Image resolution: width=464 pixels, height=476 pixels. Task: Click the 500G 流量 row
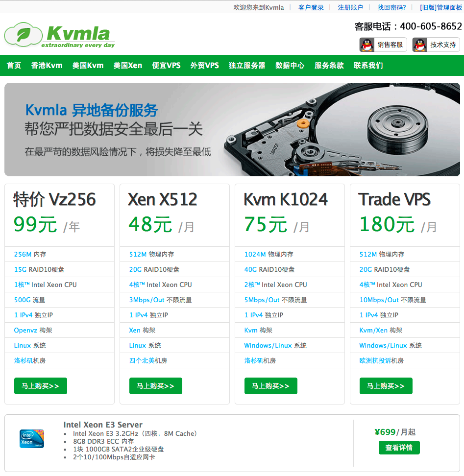pyautogui.click(x=59, y=300)
